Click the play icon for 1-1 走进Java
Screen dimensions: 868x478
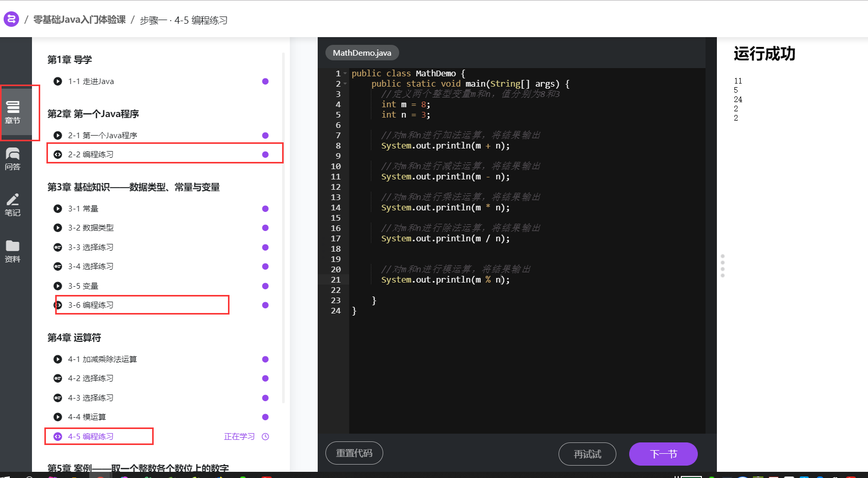click(x=58, y=81)
